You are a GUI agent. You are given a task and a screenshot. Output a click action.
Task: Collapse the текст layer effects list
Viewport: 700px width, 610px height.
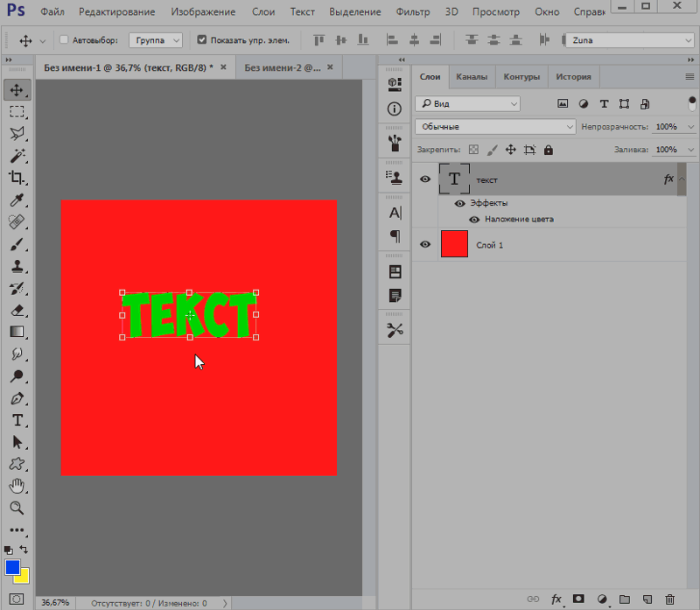pos(682,179)
